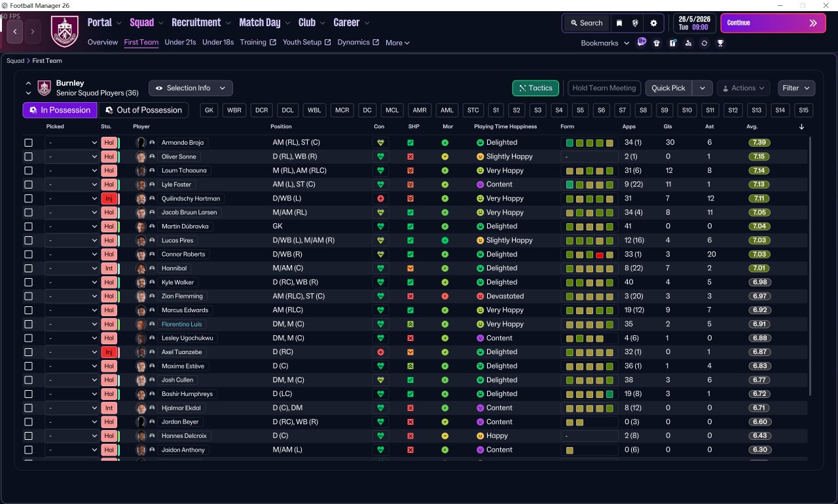This screenshot has width=838, height=504.
Task: Tick the checkbox for Armando Broja
Action: pos(28,143)
